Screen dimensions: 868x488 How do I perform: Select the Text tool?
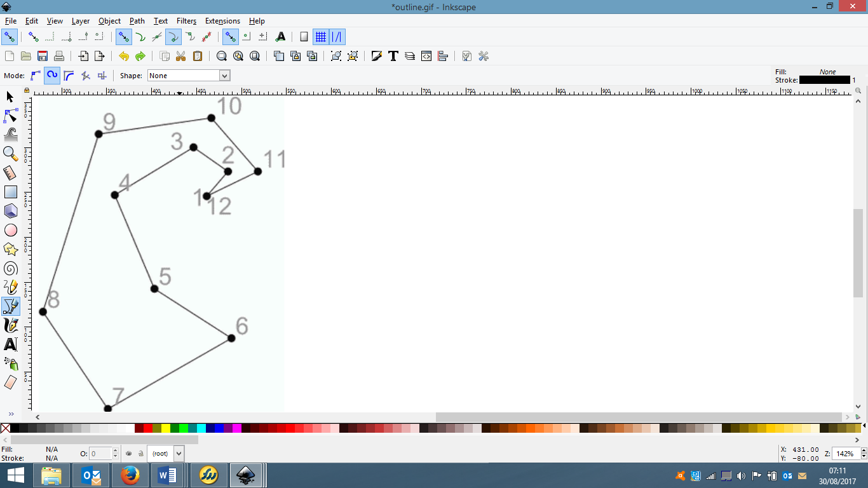(10, 345)
